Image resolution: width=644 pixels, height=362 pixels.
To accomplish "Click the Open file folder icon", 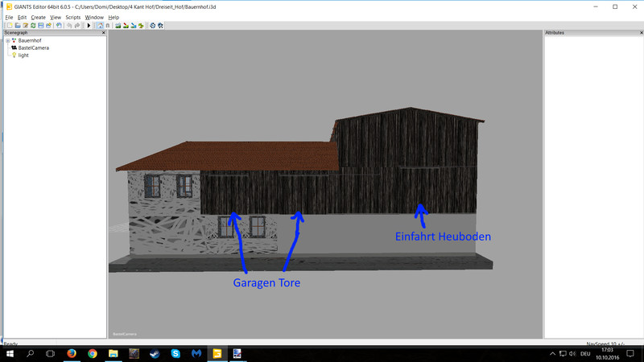I will [x=18, y=25].
